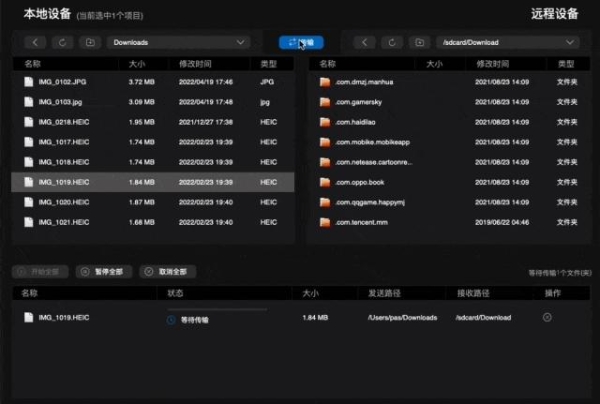Click the 2019/06/22 04:46 date cell
This screenshot has height=404, width=600.
pos(502,222)
